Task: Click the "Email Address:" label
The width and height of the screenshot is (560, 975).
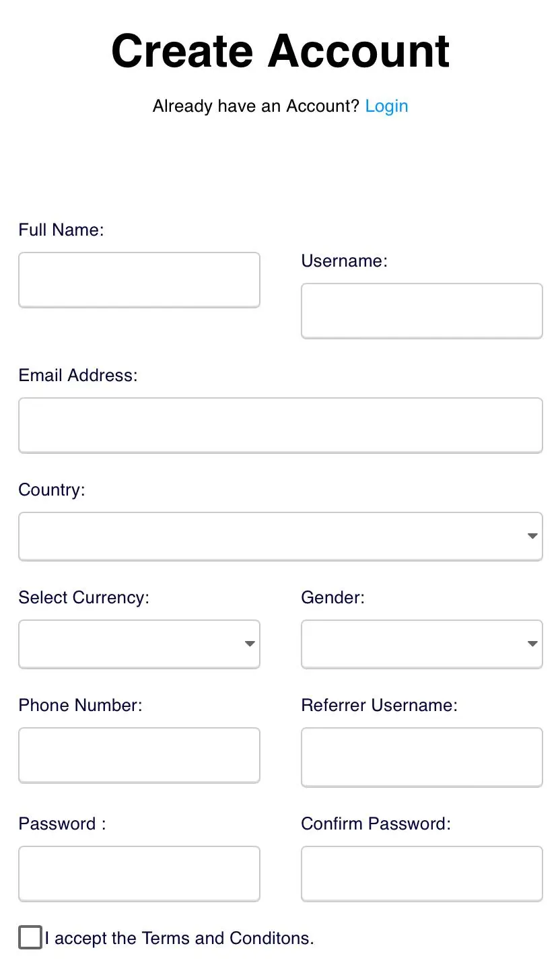Action: tap(78, 376)
